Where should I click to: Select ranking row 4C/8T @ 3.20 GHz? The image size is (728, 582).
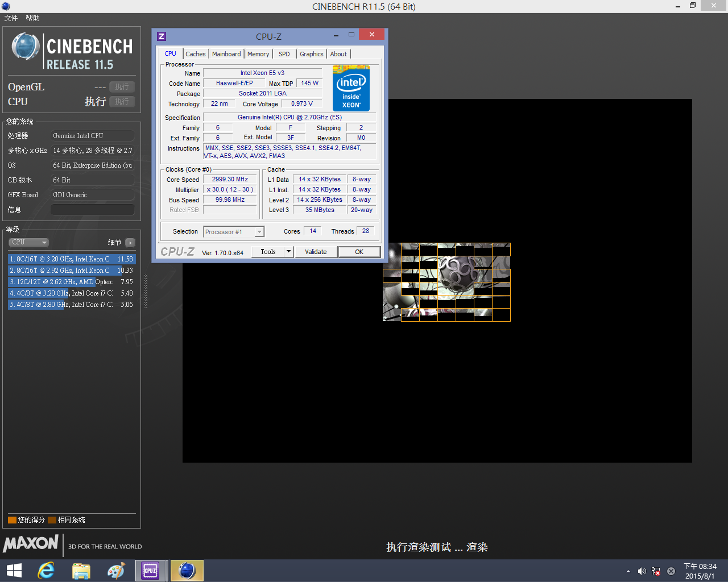pyautogui.click(x=72, y=293)
